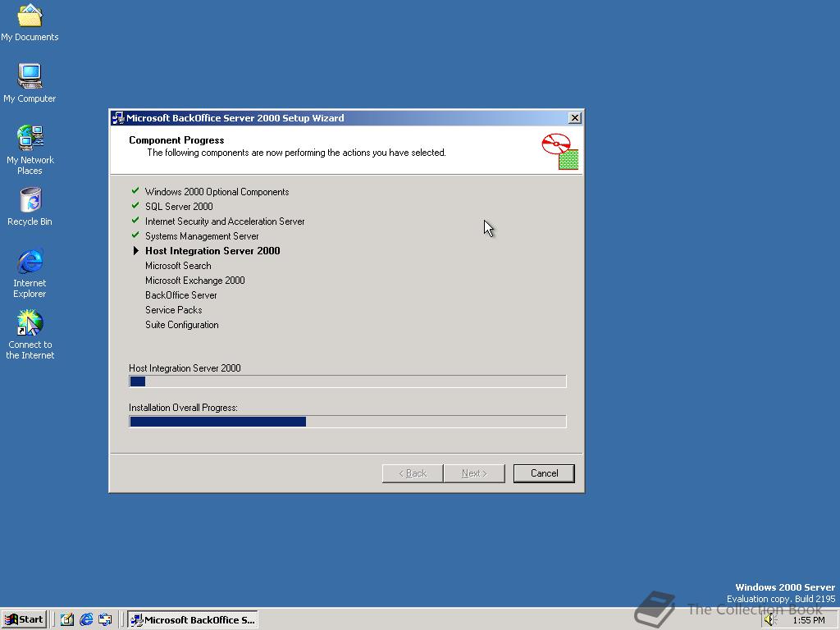This screenshot has height=630, width=840.
Task: Click checkmark beside Windows 2000 Optional Components
Action: (x=135, y=190)
